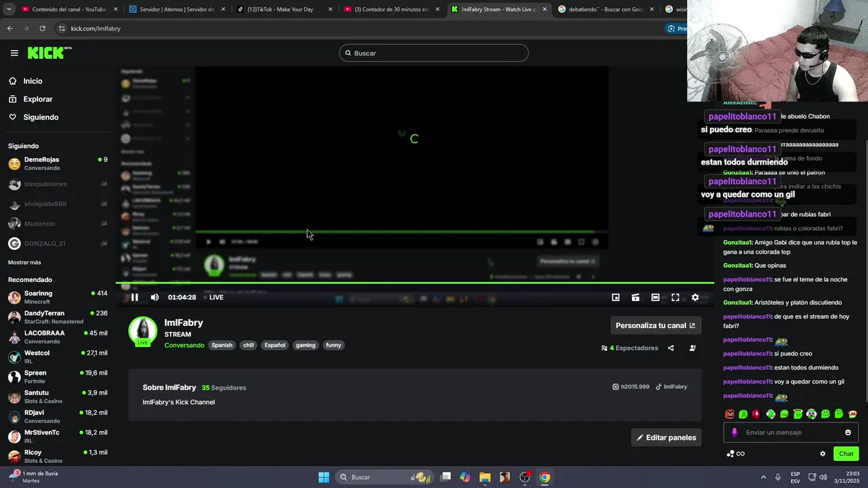Screen dimensions: 868x488
Task: Send message with Chat button
Action: [846, 453]
